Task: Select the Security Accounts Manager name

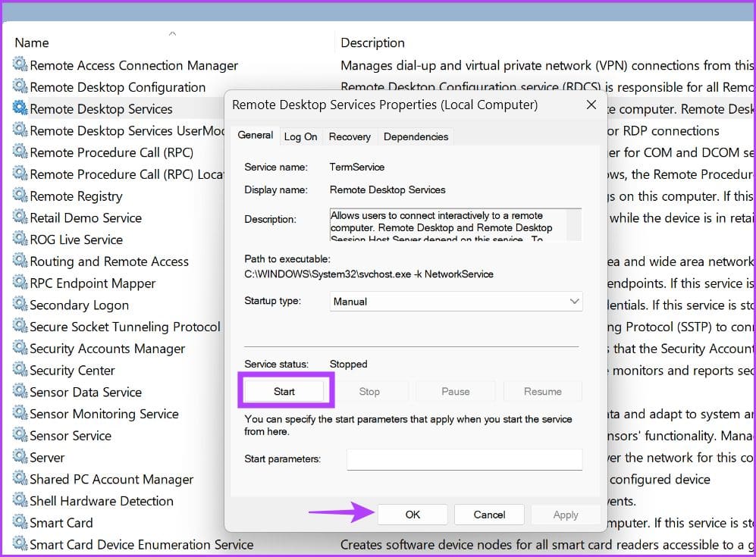Action: (x=107, y=349)
